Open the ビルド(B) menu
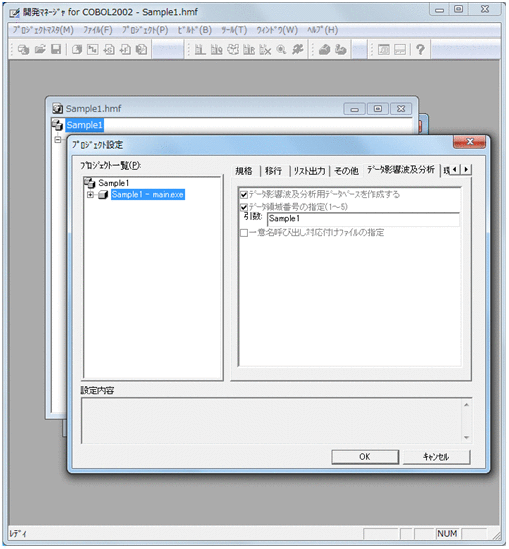The height and width of the screenshot is (549, 509). coord(195,30)
